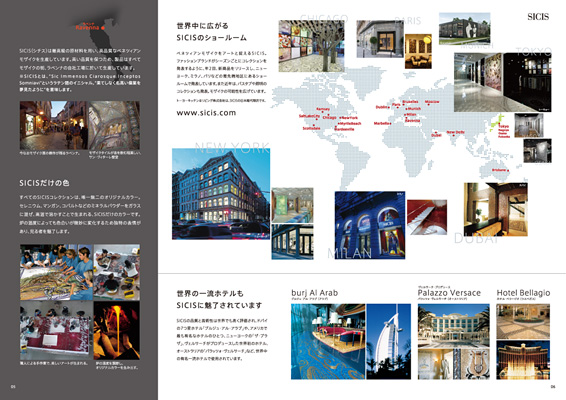Screen dimensions: 566x400
Task: Click the red Dubai marker label on the map
Action: tap(436, 135)
